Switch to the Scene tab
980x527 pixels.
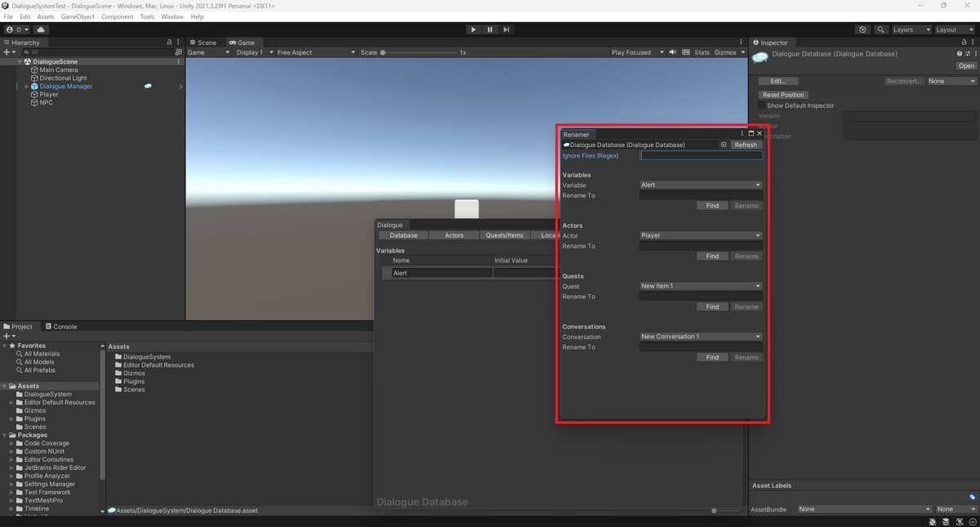click(x=203, y=42)
